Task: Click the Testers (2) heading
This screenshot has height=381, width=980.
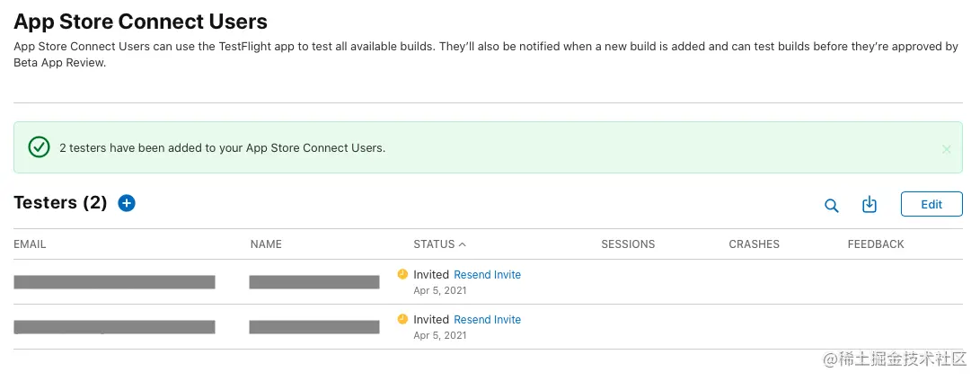Action: (60, 203)
